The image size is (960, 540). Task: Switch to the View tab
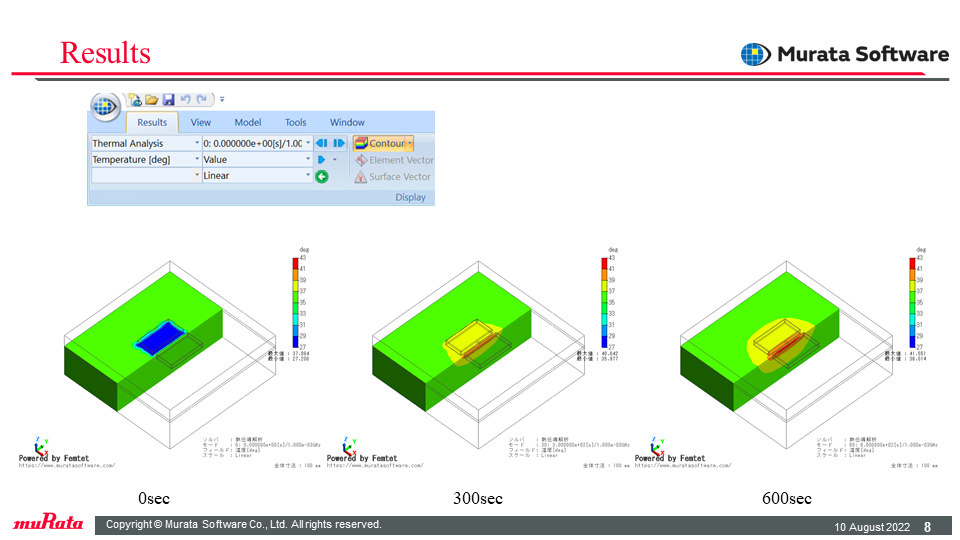coord(200,122)
